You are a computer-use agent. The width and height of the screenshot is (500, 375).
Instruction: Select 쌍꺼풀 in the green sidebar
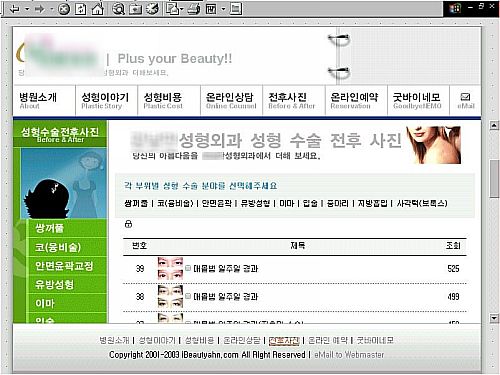pyautogui.click(x=50, y=228)
